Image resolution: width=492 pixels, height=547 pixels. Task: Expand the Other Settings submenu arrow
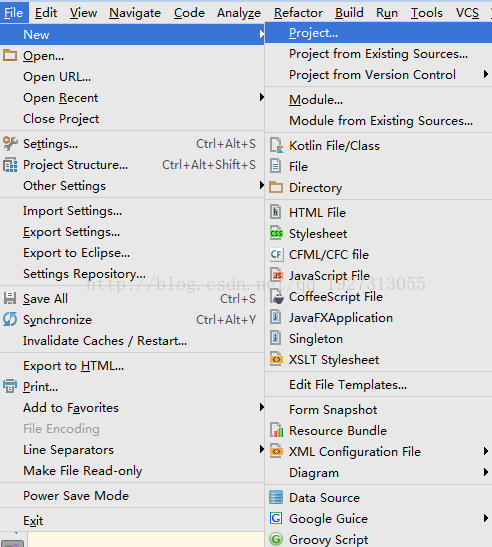click(262, 185)
